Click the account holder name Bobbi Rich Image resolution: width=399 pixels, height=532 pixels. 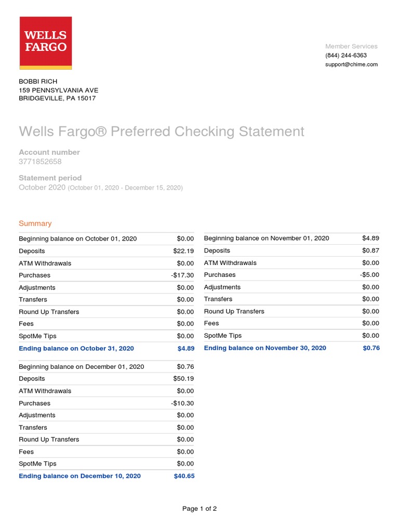coord(38,82)
